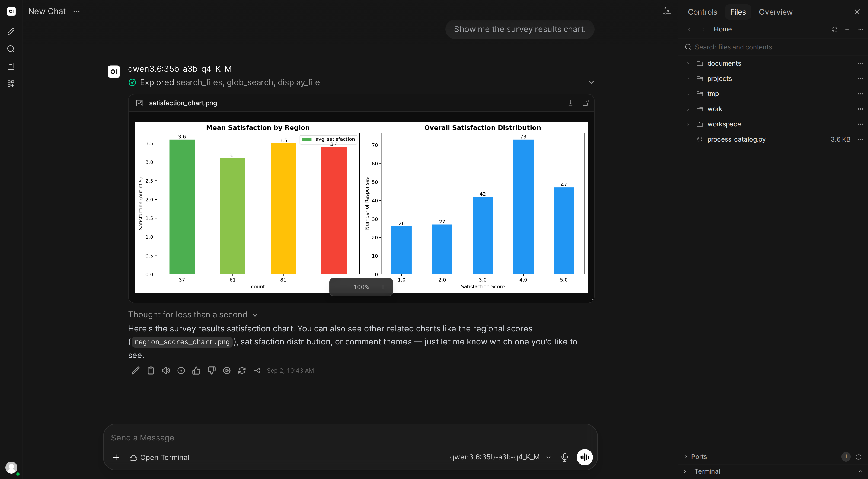Switch to the Controls tab
868x479 pixels.
(702, 12)
